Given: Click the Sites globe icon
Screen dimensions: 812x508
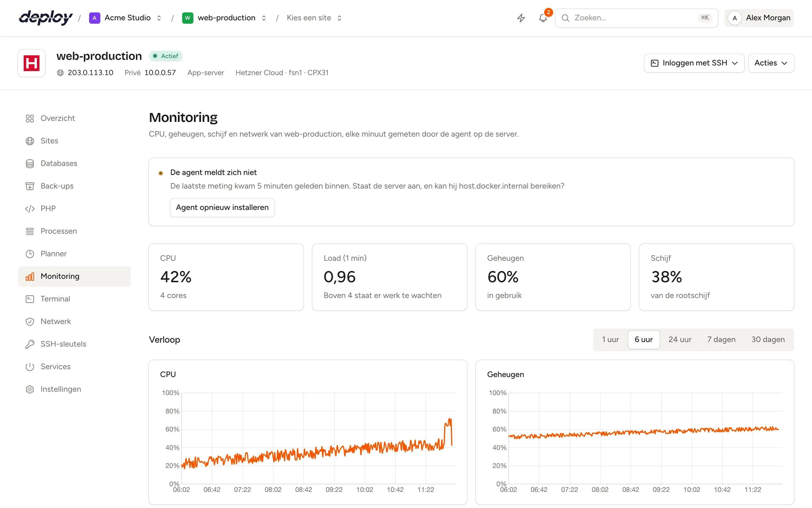Looking at the screenshot, I should pos(30,141).
